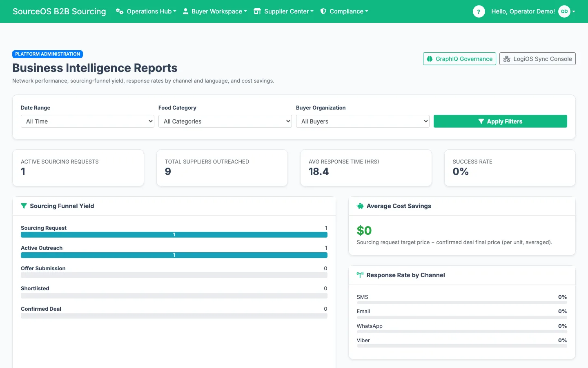588x368 pixels.
Task: Click the Active Outreach label
Action: (x=42, y=248)
